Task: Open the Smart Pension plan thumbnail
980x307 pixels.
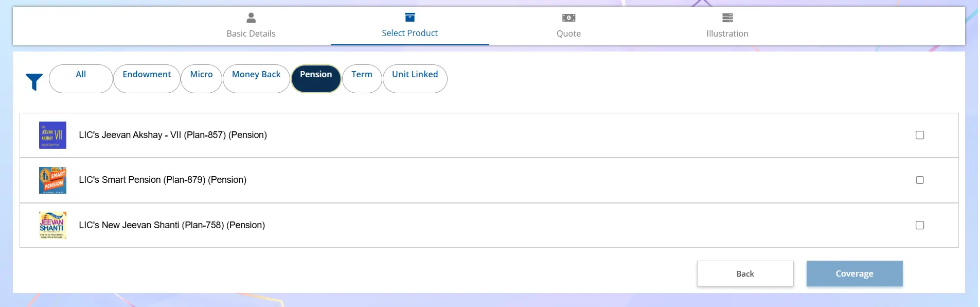Action: pos(52,180)
